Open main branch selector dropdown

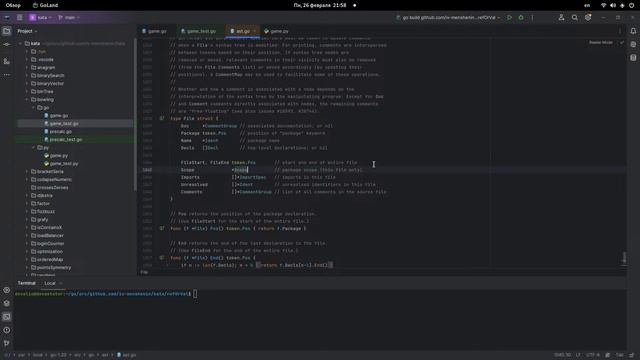[x=69, y=18]
